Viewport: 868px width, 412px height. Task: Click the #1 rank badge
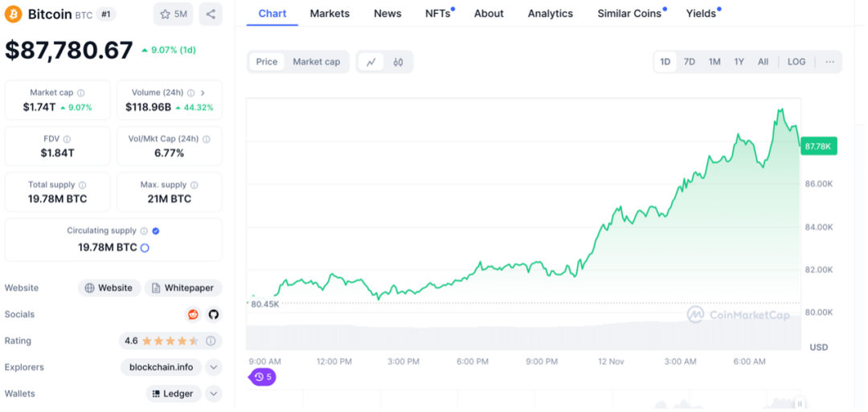(106, 14)
